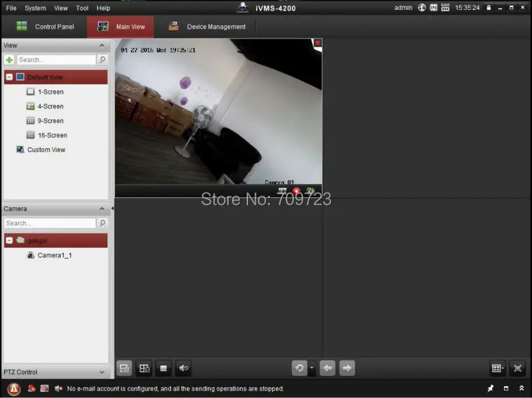Open the System menu

[x=35, y=8]
